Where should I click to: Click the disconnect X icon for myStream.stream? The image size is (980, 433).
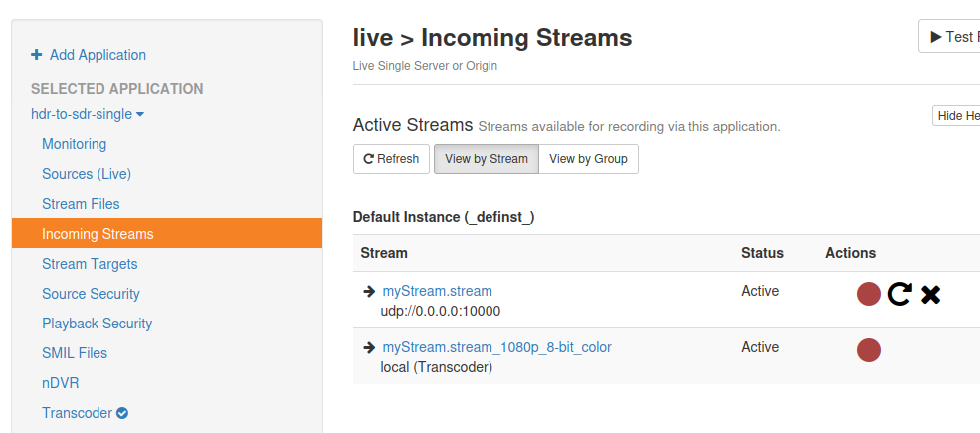tap(930, 294)
